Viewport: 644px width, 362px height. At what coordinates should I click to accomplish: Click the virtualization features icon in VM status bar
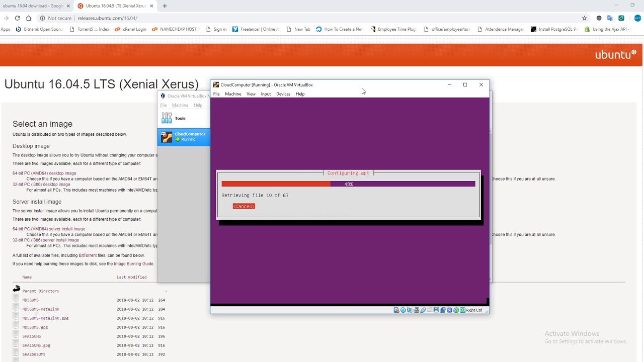pyautogui.click(x=449, y=310)
